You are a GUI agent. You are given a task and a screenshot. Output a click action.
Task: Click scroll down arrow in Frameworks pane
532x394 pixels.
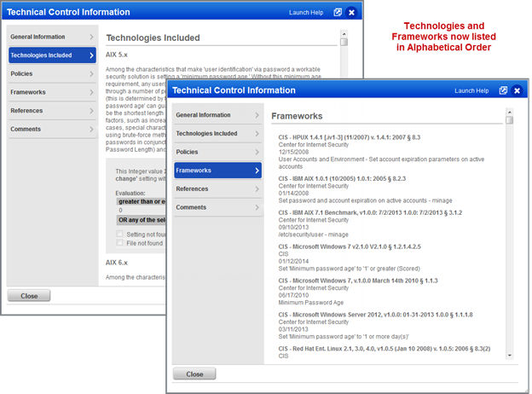pyautogui.click(x=509, y=356)
